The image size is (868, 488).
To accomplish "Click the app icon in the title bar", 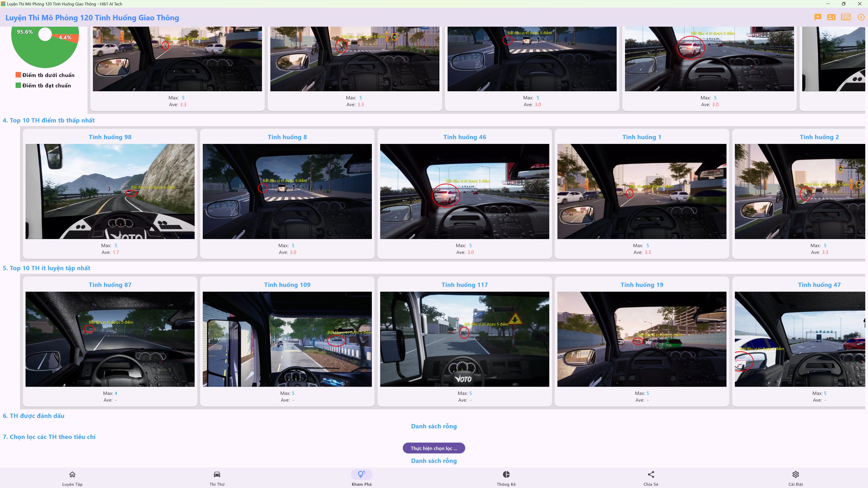I will [x=3, y=4].
